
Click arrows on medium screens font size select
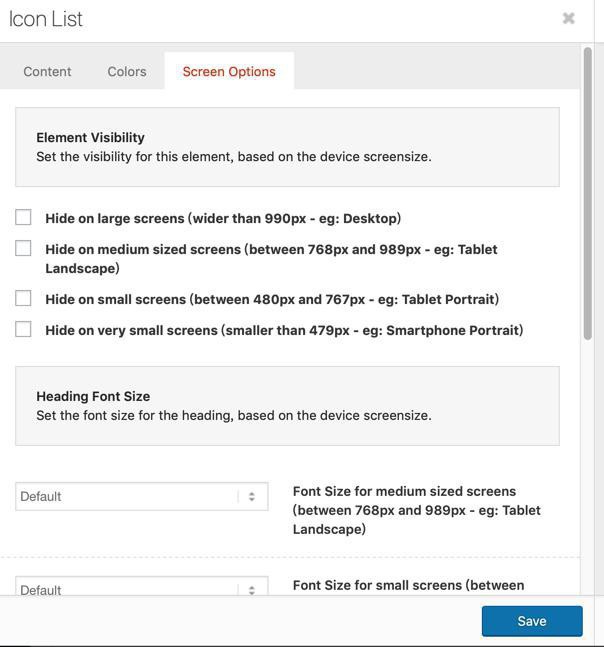click(x=251, y=496)
